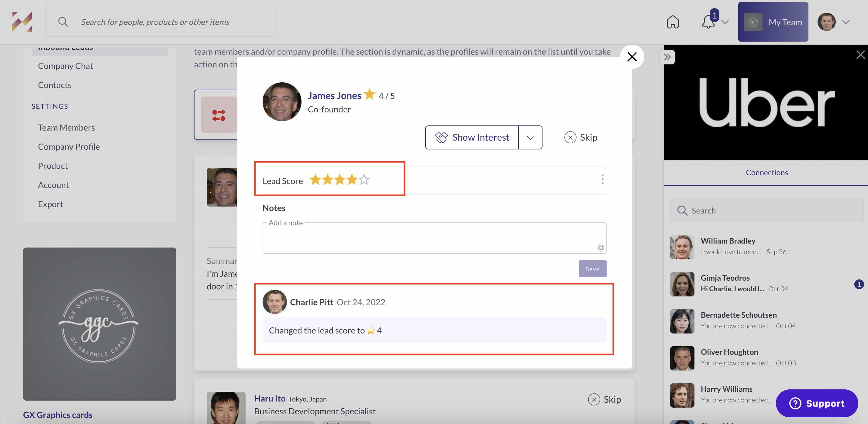Click the Add a note text field
Image resolution: width=868 pixels, height=424 pixels.
point(434,238)
